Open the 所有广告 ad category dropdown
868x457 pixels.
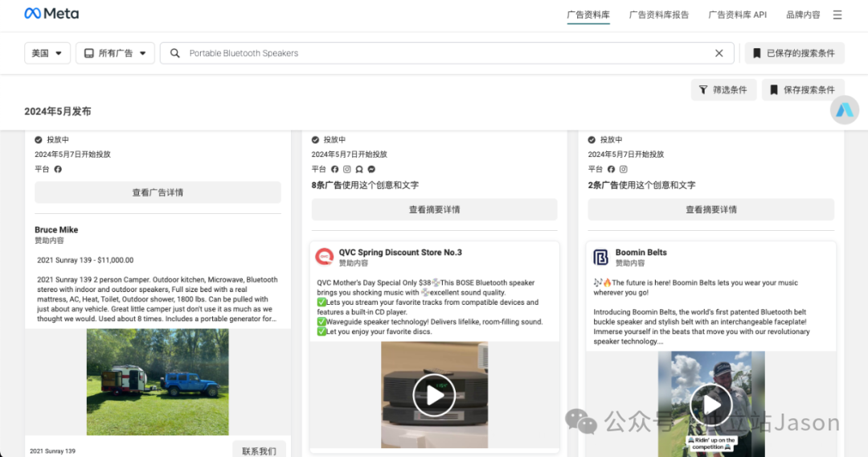115,53
